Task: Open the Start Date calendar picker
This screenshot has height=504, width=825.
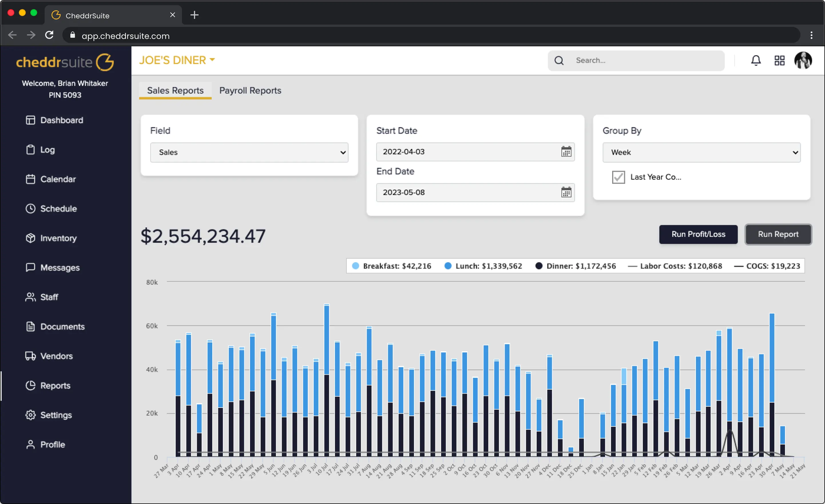Action: point(566,152)
